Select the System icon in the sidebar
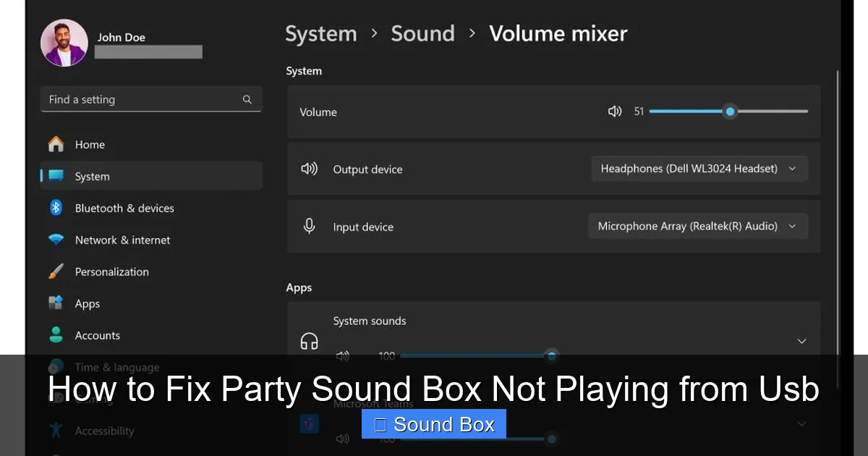The width and height of the screenshot is (868, 456). pos(58,176)
